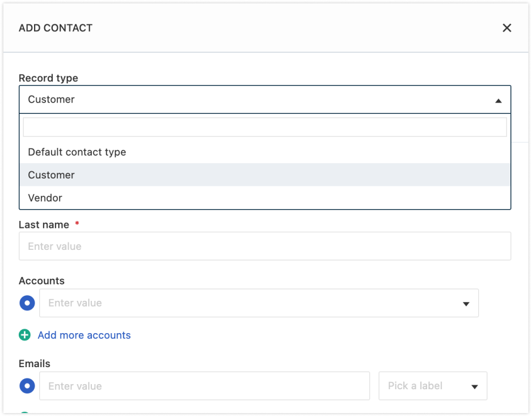Click the Last name input field
Screen dimensions: 532x417
(264, 246)
